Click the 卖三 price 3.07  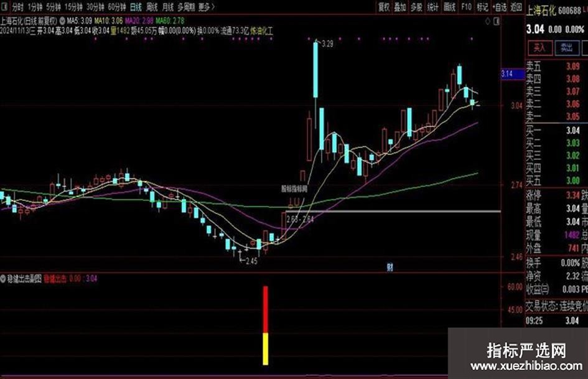click(x=572, y=91)
